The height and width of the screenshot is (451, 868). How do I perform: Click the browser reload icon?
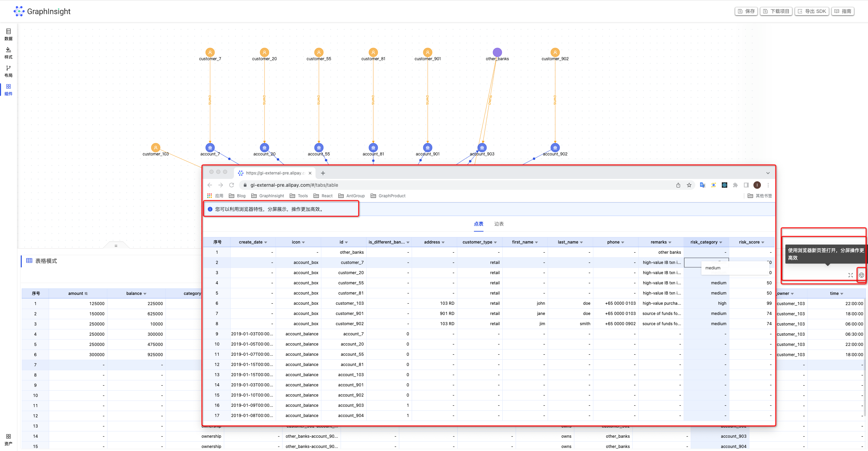pyautogui.click(x=232, y=185)
